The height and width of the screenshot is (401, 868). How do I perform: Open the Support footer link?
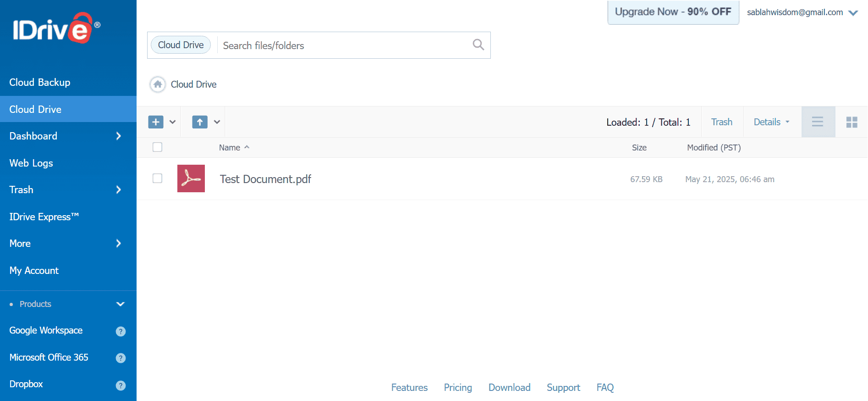[563, 388]
